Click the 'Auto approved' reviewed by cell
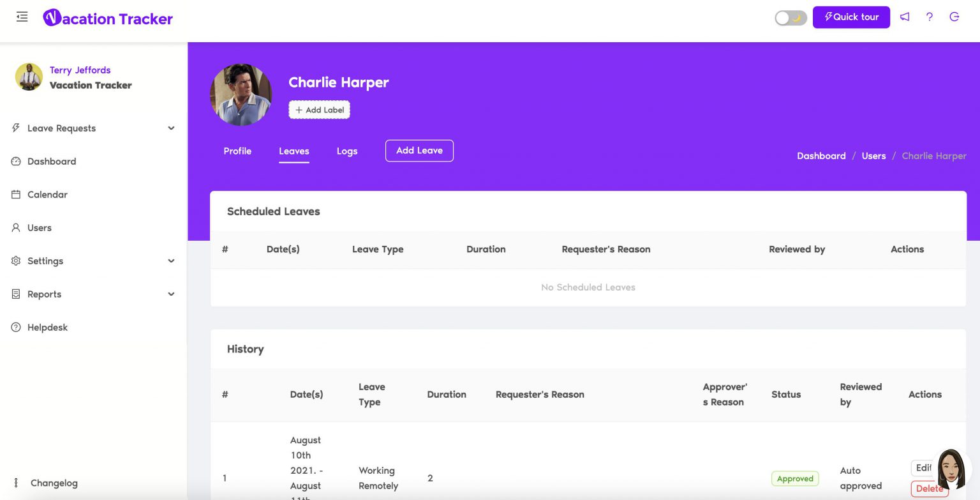The height and width of the screenshot is (500, 980). point(861,478)
